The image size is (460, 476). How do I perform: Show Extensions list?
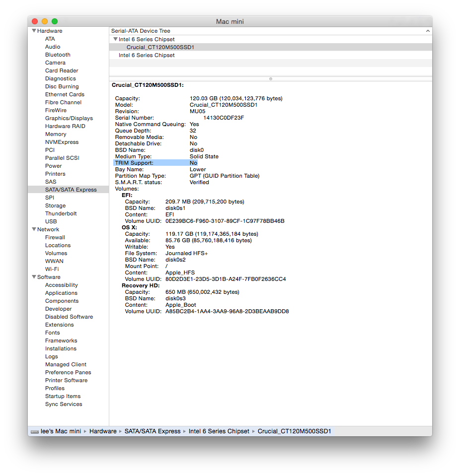(x=60, y=325)
